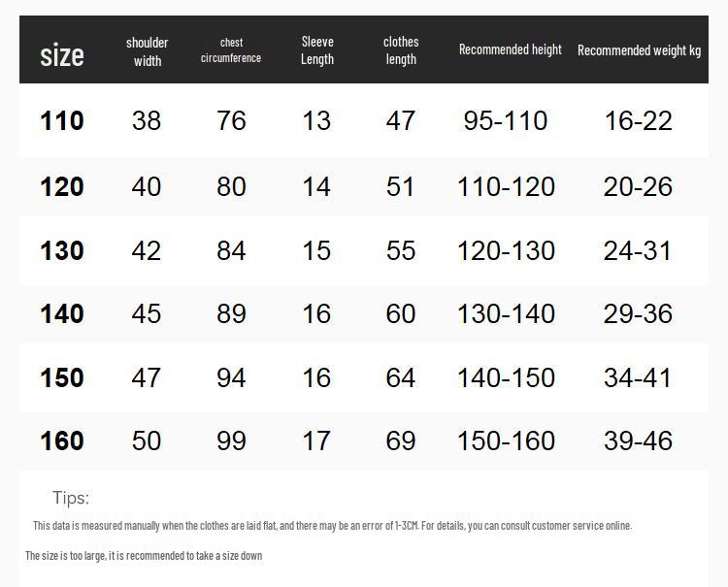The width and height of the screenshot is (728, 587).
Task: Select clothes length value 69
Action: coord(400,440)
